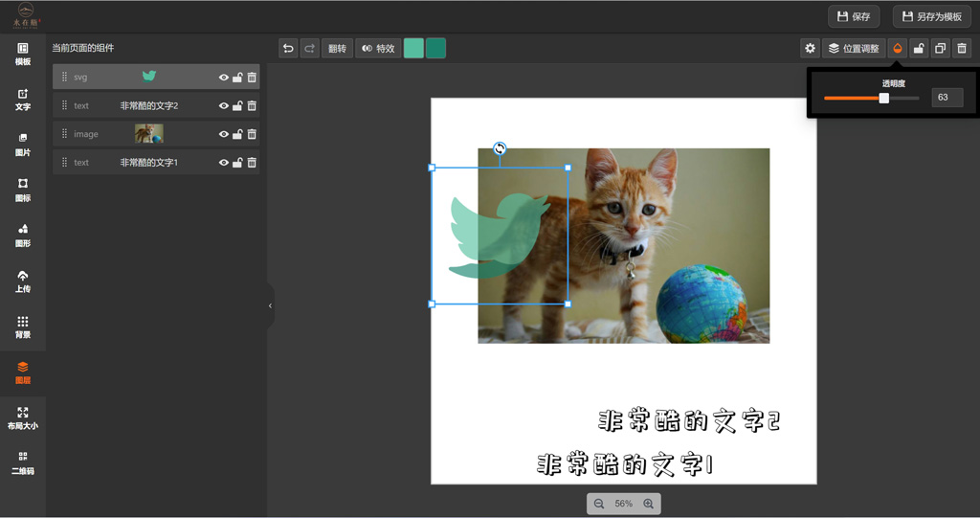
Task: Select the 非常酷的文字1 layer row
Action: [156, 162]
